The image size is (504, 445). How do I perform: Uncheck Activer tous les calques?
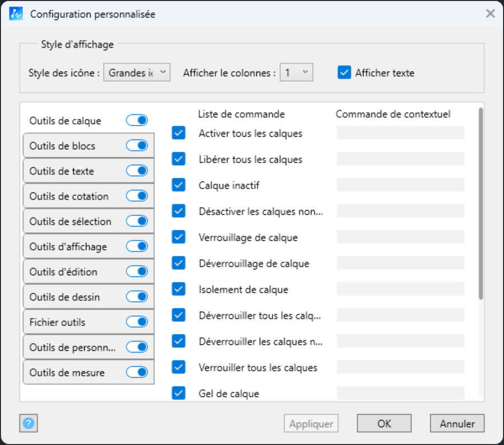[179, 133]
